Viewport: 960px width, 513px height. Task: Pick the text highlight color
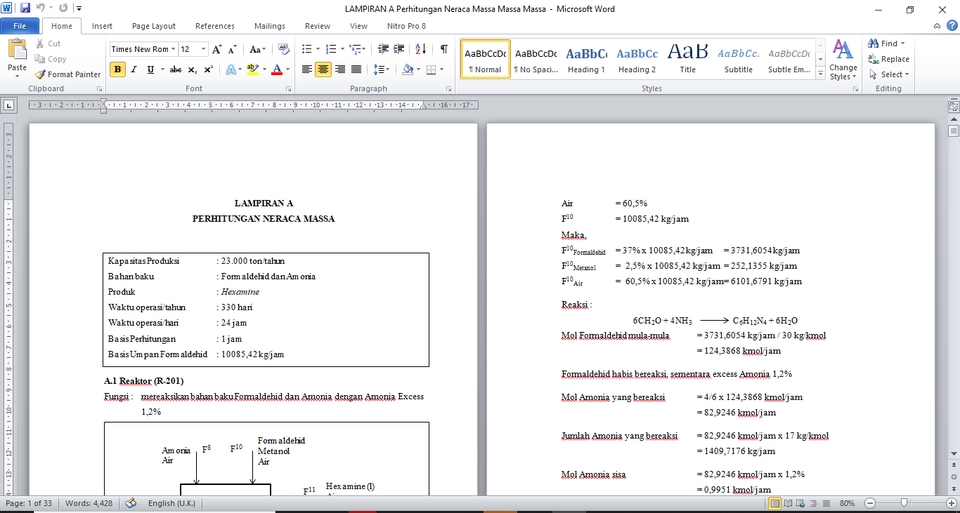252,69
